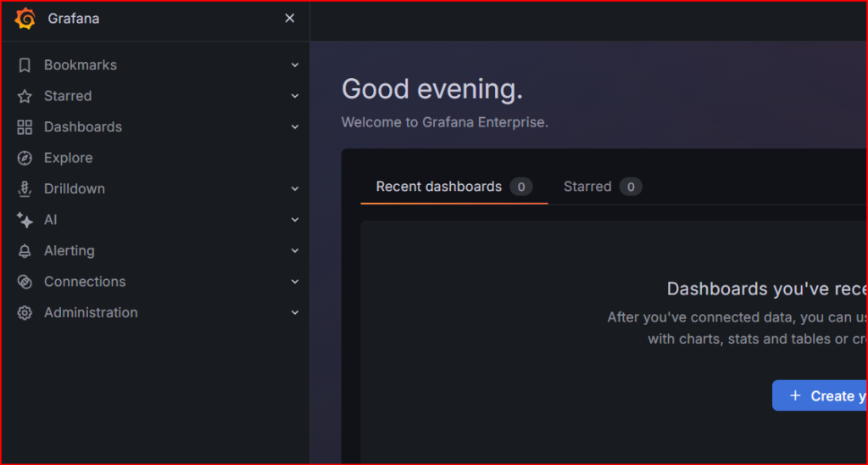This screenshot has height=465, width=868.
Task: Open the AI menu item
Action: click(x=50, y=220)
